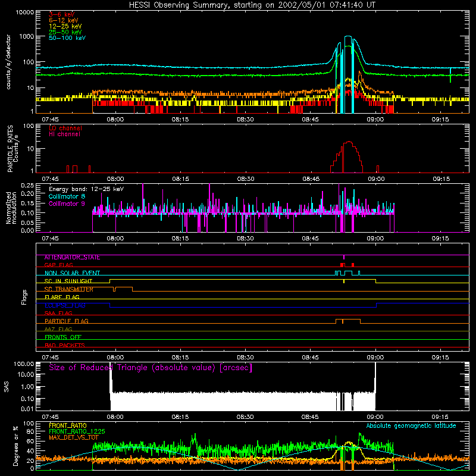476x476 pixels.
Task: Click 08:30 time label under SAS plot
Action: pos(245,417)
